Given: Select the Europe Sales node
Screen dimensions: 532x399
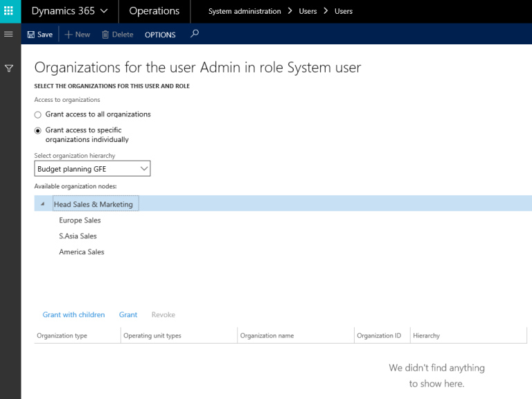Looking at the screenshot, I should click(80, 220).
